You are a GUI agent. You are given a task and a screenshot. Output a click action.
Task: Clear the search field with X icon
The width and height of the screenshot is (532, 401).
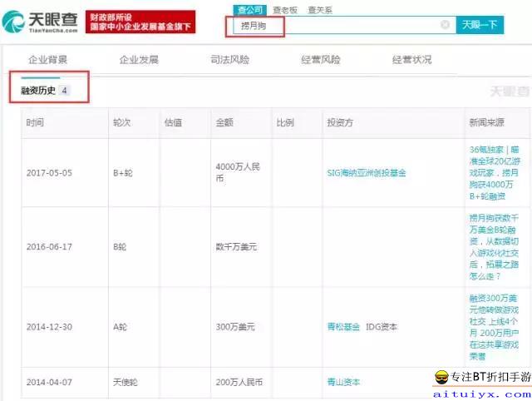coord(445,24)
